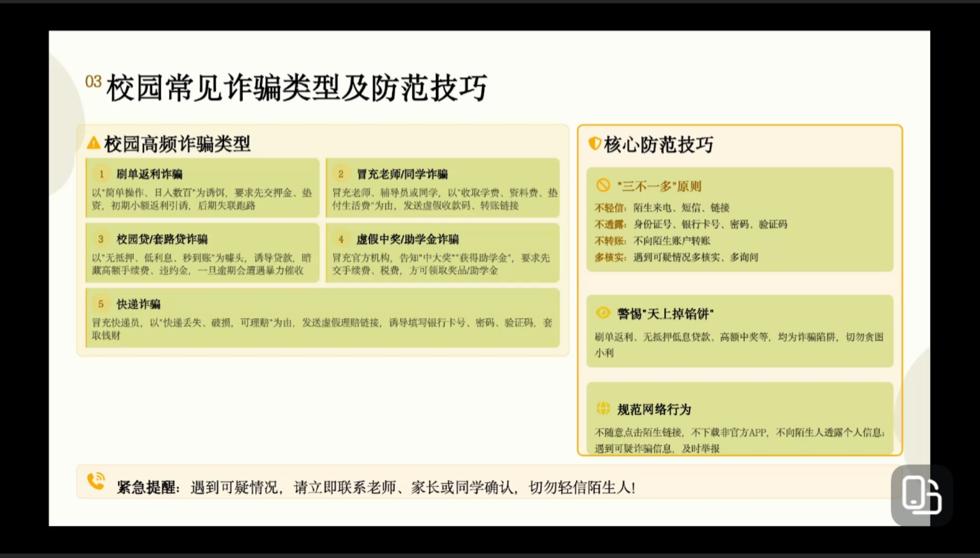Click the 不转账 label in principles list
This screenshot has height=558, width=980.
[610, 241]
